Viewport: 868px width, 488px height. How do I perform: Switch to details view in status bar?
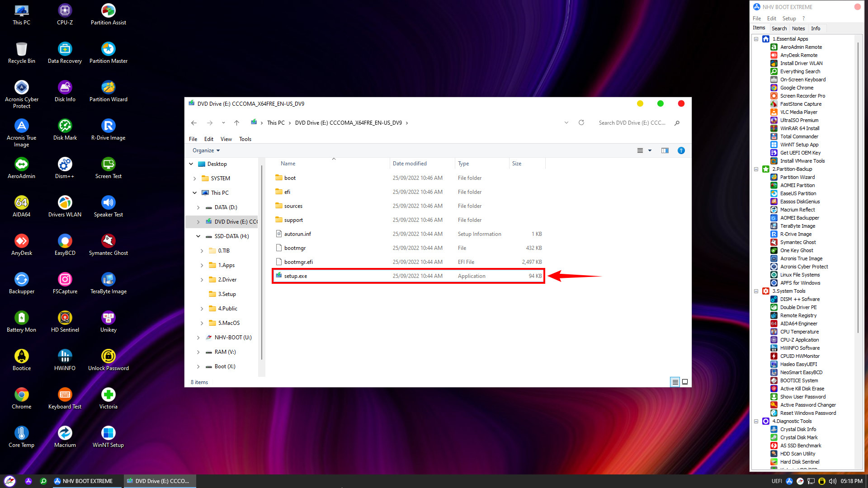point(675,382)
